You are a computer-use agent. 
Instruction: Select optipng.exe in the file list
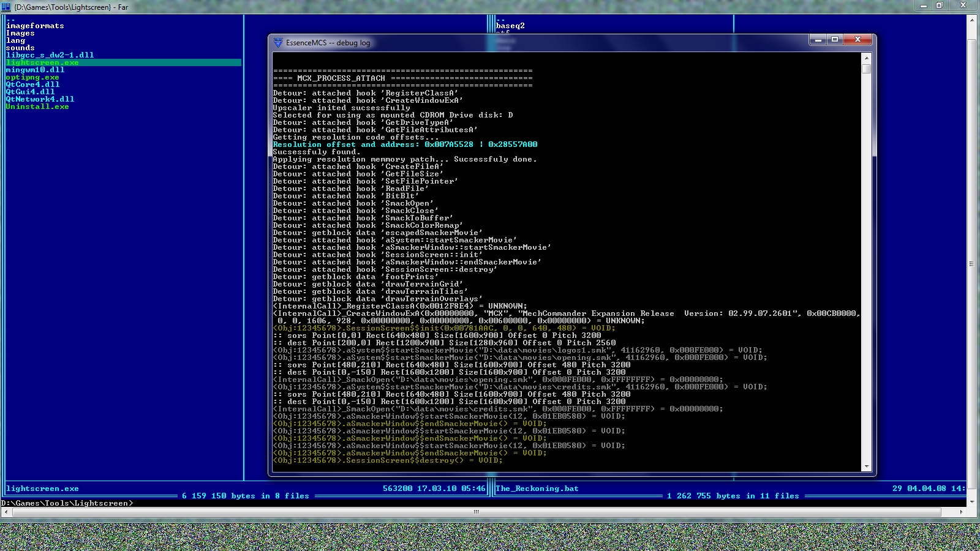coord(32,77)
